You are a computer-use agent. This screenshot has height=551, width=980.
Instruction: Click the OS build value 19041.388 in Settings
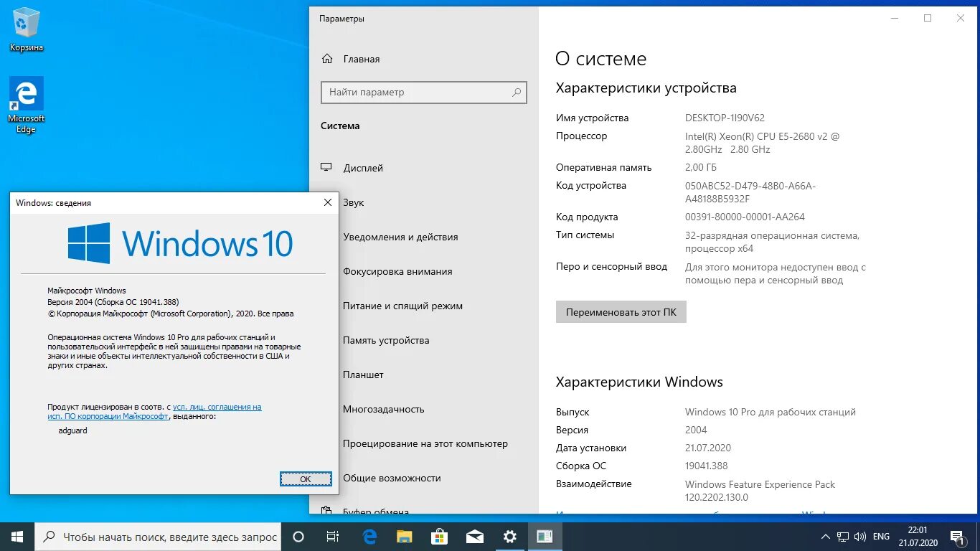707,466
